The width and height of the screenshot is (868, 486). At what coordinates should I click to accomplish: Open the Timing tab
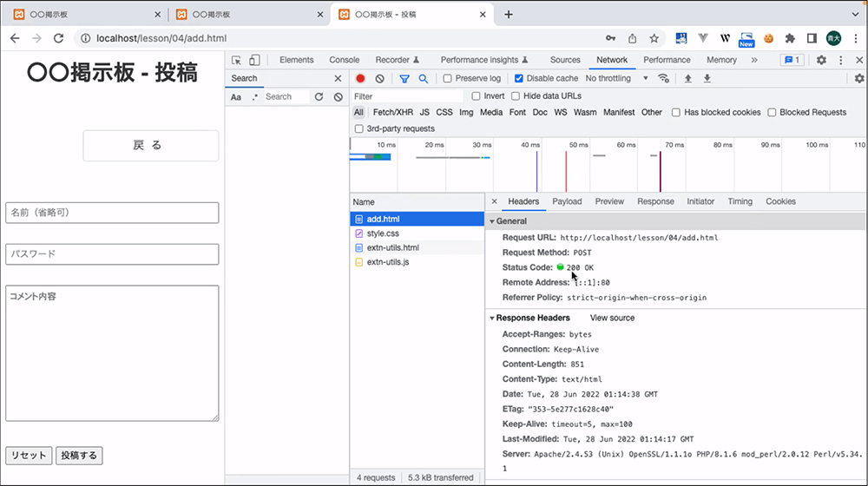740,201
